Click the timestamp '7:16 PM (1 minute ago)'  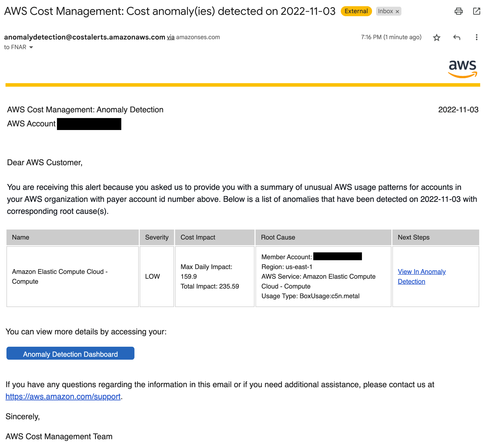click(x=391, y=37)
